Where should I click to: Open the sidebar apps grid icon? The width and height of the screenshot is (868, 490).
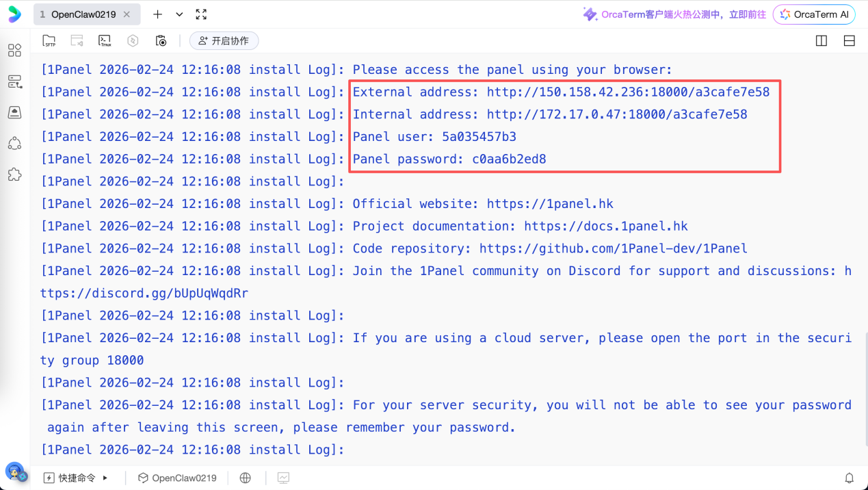[x=14, y=51]
